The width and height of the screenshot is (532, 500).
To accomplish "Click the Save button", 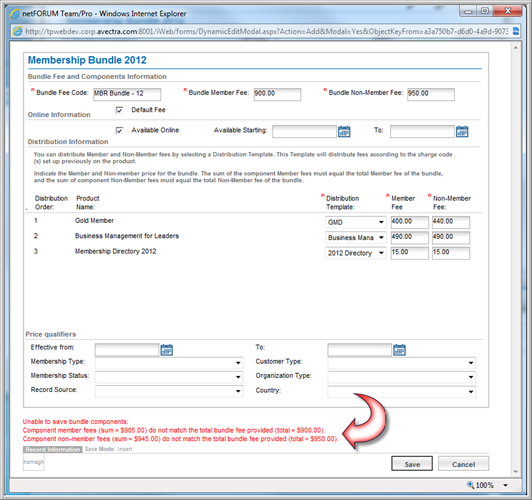I will (x=412, y=464).
